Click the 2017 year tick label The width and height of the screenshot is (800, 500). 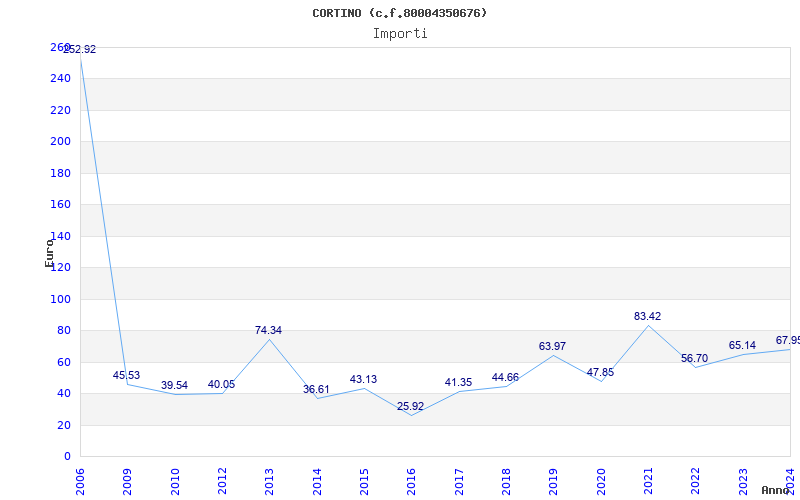[459, 482]
